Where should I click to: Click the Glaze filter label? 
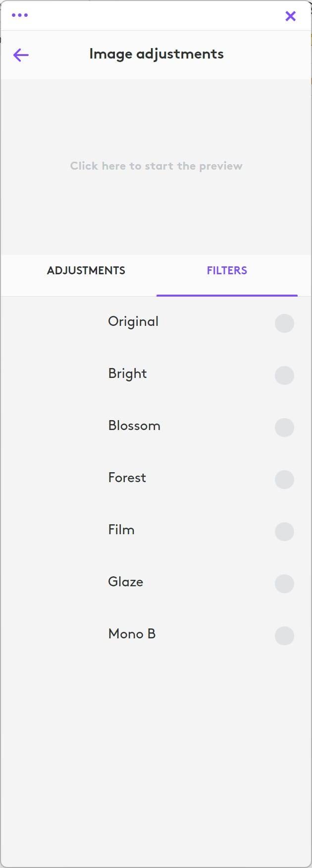pos(126,582)
